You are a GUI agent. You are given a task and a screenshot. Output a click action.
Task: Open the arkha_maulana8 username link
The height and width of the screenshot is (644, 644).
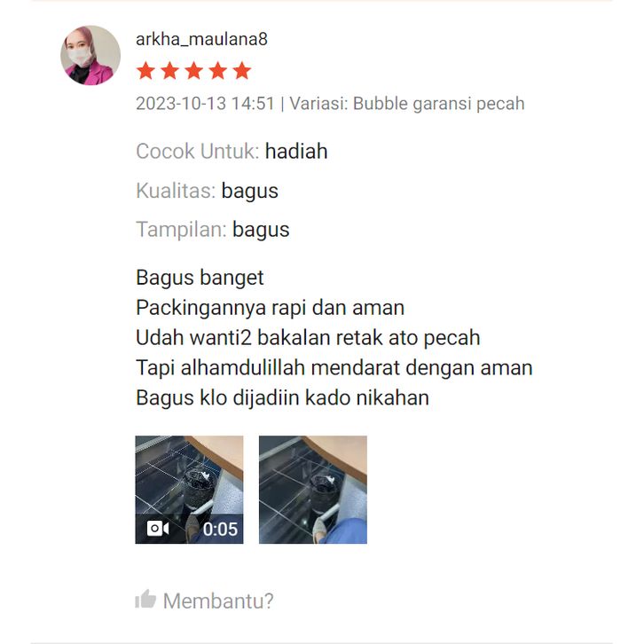point(201,39)
